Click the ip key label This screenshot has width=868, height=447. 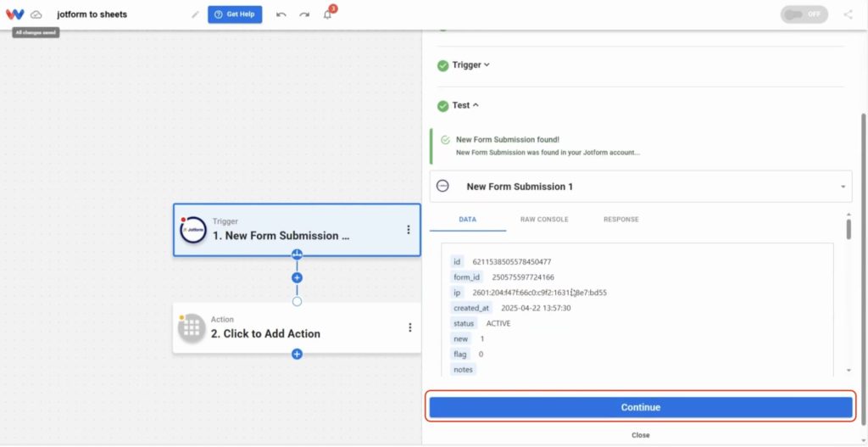point(457,293)
